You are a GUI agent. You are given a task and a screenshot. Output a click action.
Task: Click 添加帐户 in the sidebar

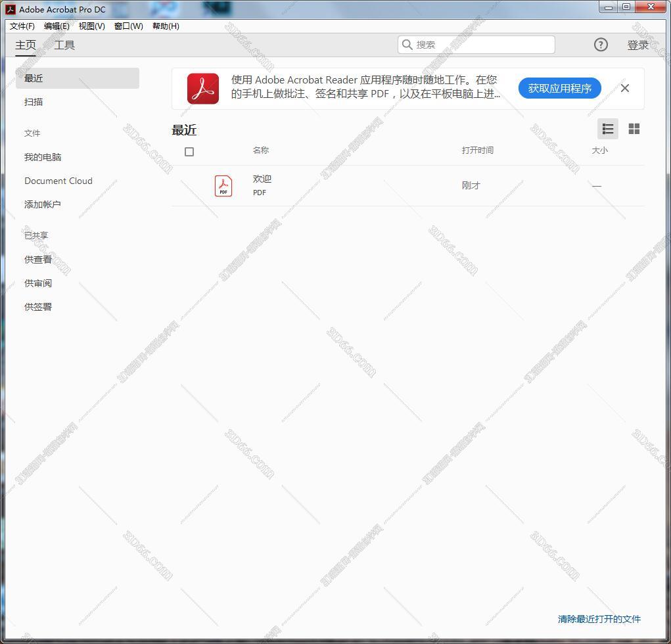tap(42, 204)
